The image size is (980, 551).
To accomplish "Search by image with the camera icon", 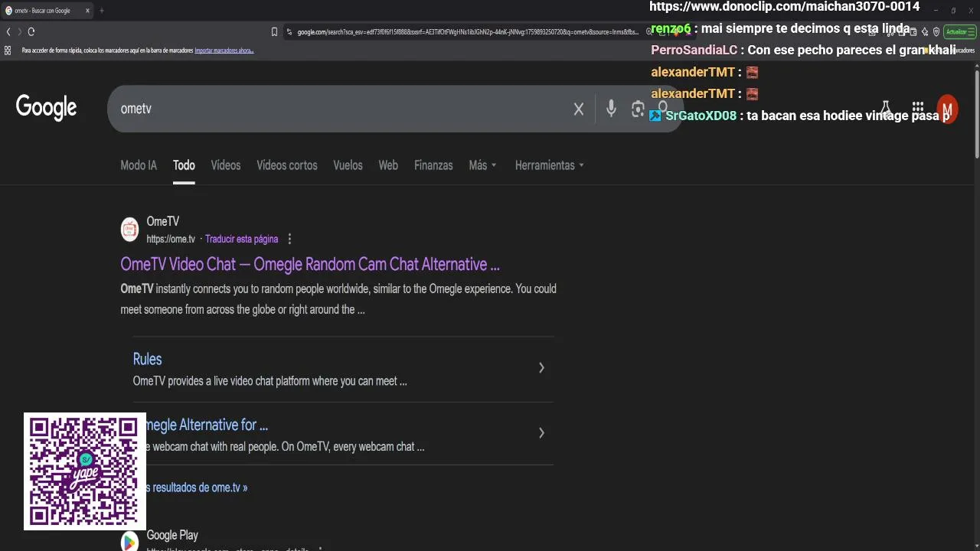I will coord(638,109).
